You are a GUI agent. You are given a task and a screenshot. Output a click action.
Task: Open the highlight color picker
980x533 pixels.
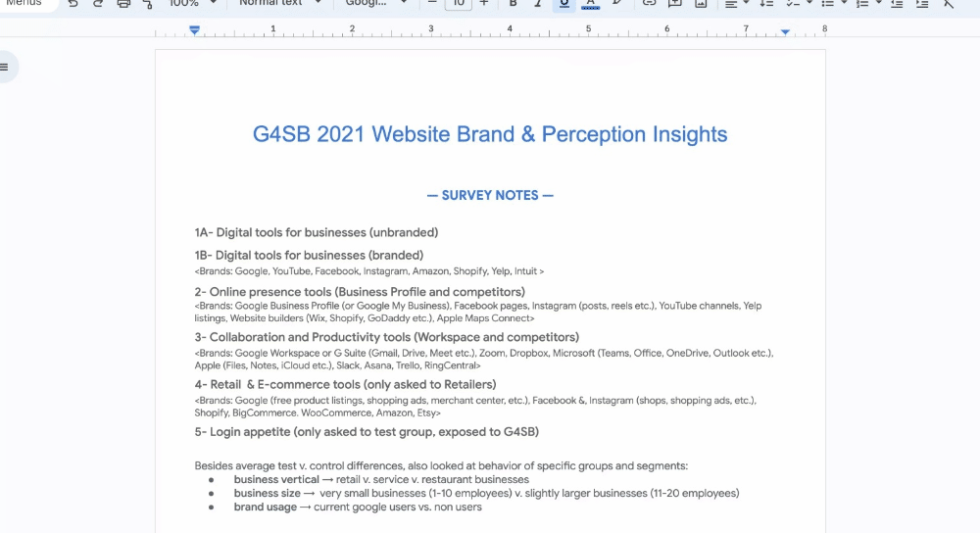[x=616, y=3]
